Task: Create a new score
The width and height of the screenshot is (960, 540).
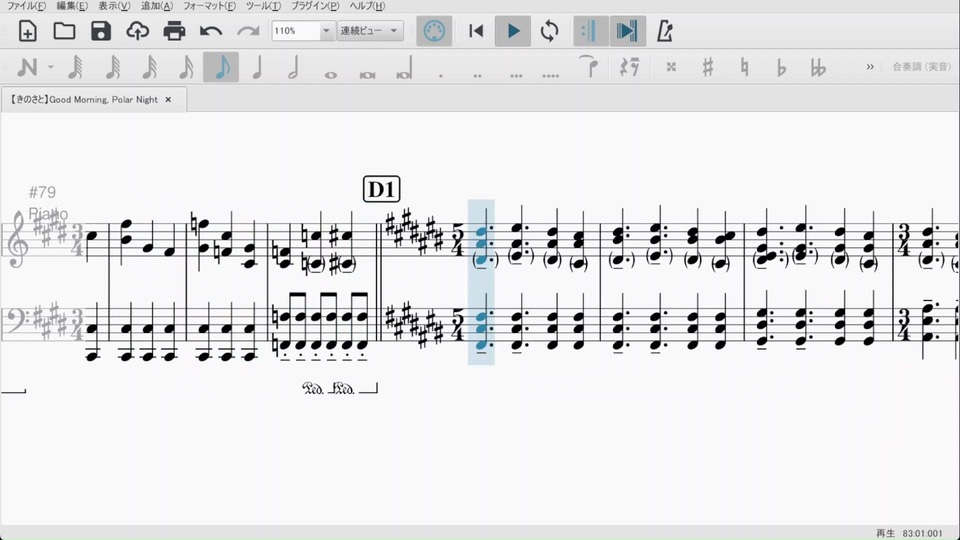Action: click(28, 31)
